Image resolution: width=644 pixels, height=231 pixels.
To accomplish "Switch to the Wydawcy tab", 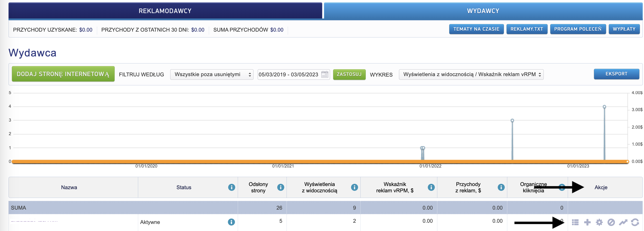I will [483, 11].
